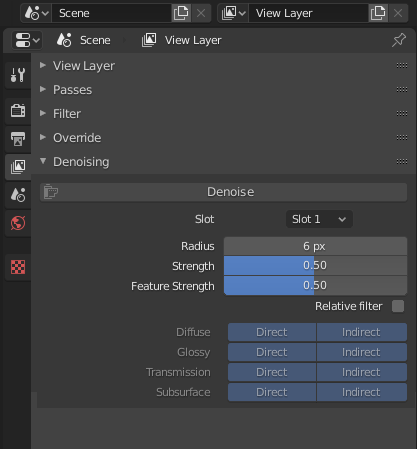Click the Strength slider
Image resolution: width=417 pixels, height=449 pixels.
coord(315,266)
